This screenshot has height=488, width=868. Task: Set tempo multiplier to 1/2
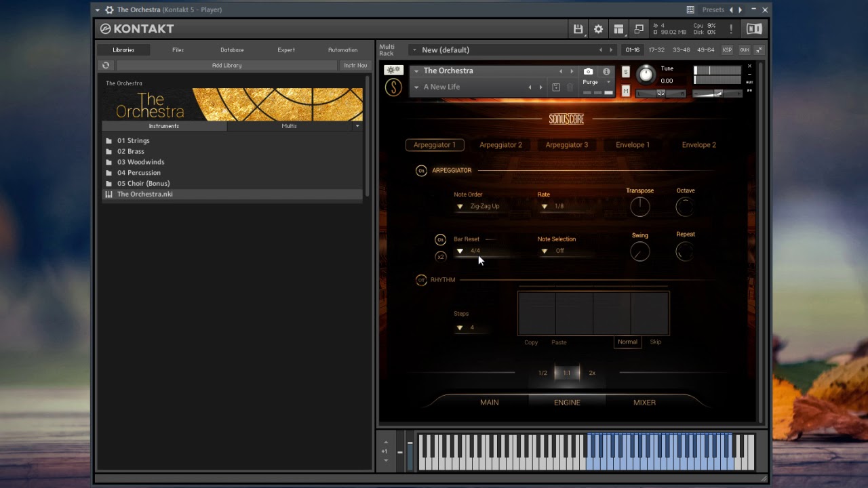coord(542,373)
